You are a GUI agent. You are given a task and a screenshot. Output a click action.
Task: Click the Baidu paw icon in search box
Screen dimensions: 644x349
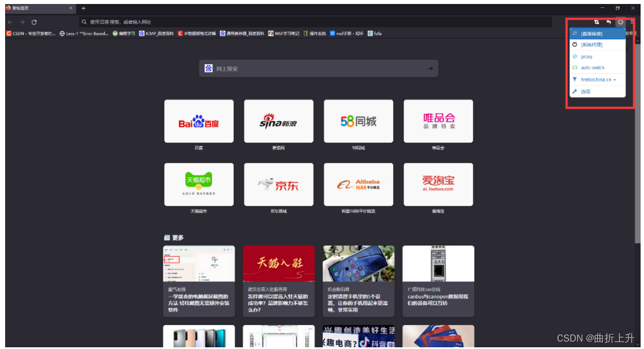click(209, 69)
